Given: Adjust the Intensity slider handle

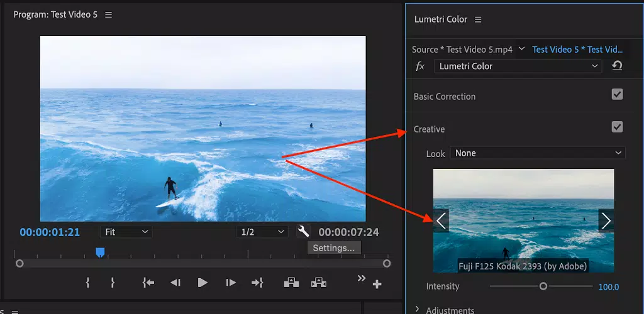Looking at the screenshot, I should tap(543, 286).
